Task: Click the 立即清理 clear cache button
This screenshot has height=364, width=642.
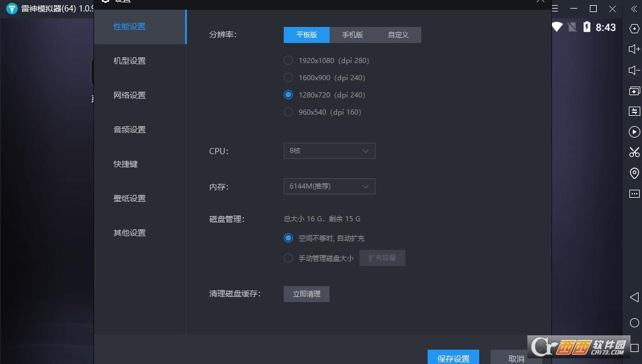Action: (x=306, y=294)
